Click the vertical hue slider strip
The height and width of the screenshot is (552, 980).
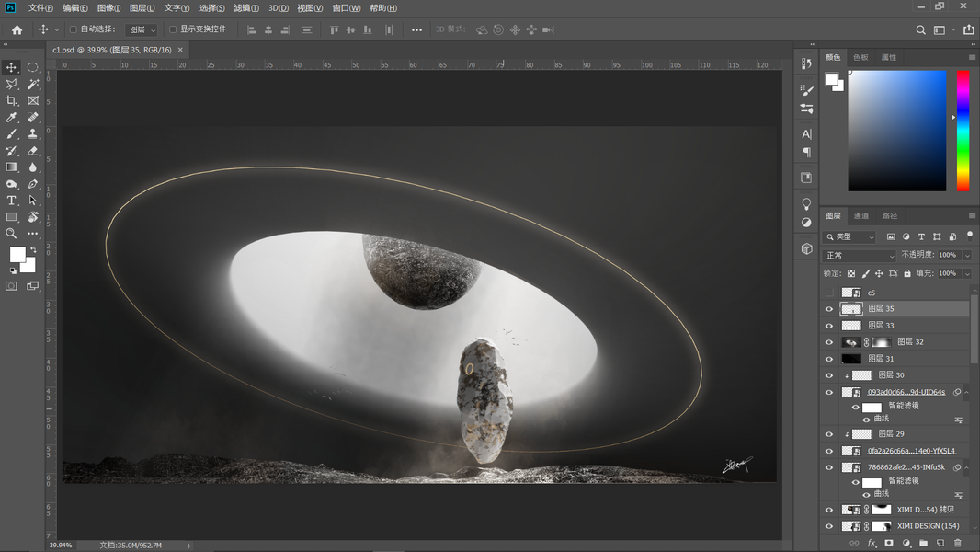[963, 131]
